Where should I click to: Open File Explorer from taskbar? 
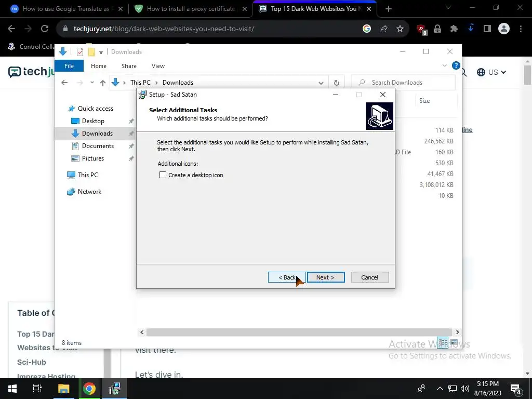(x=63, y=389)
